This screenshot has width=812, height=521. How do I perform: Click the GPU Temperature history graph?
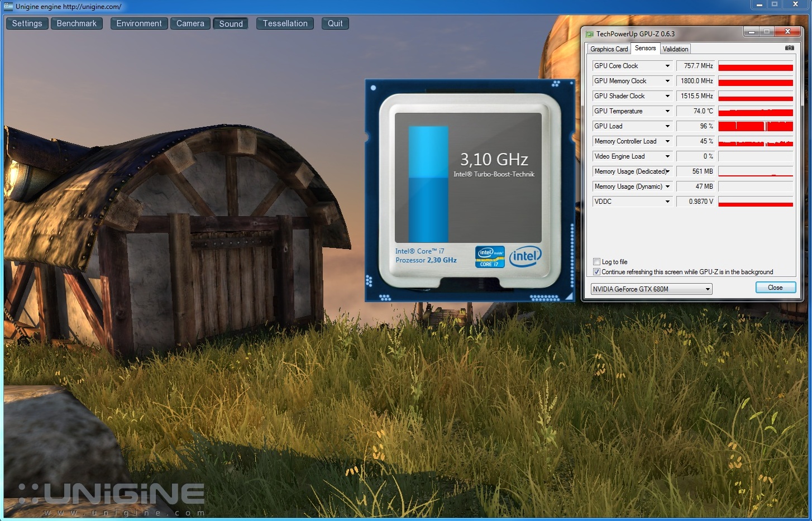[x=756, y=111]
